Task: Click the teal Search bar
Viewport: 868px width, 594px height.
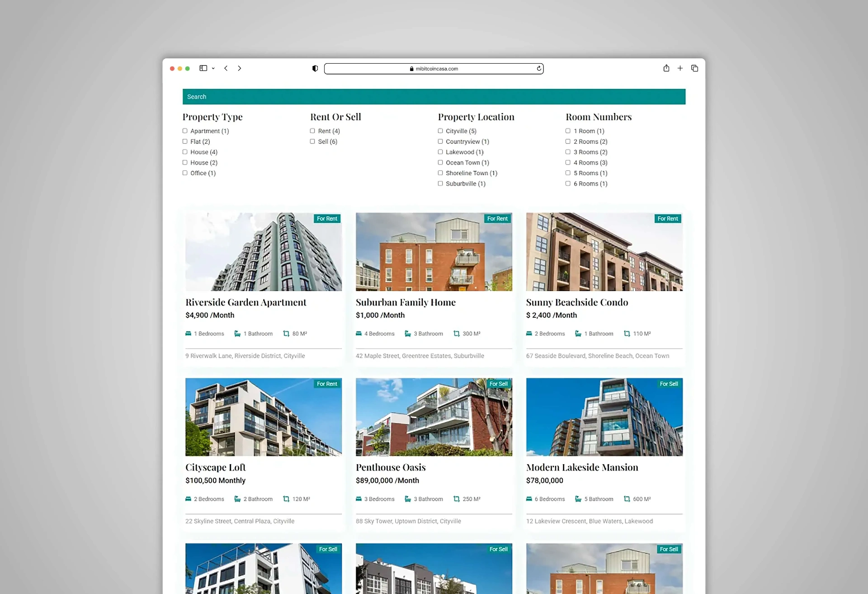Action: 434,97
